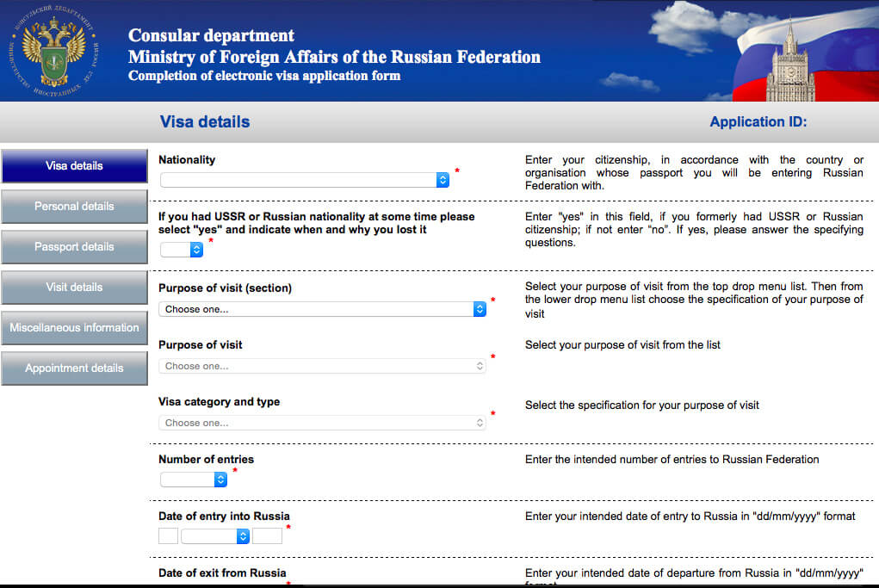The height and width of the screenshot is (588, 879).
Task: Open the Passport details section
Action: pyautogui.click(x=74, y=247)
